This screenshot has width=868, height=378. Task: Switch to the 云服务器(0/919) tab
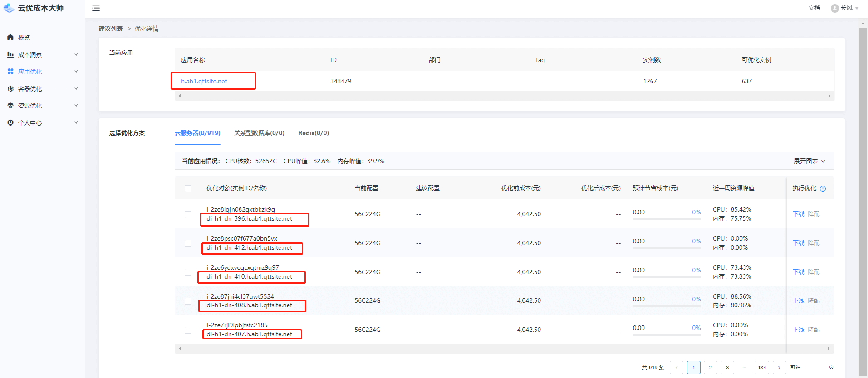click(197, 133)
